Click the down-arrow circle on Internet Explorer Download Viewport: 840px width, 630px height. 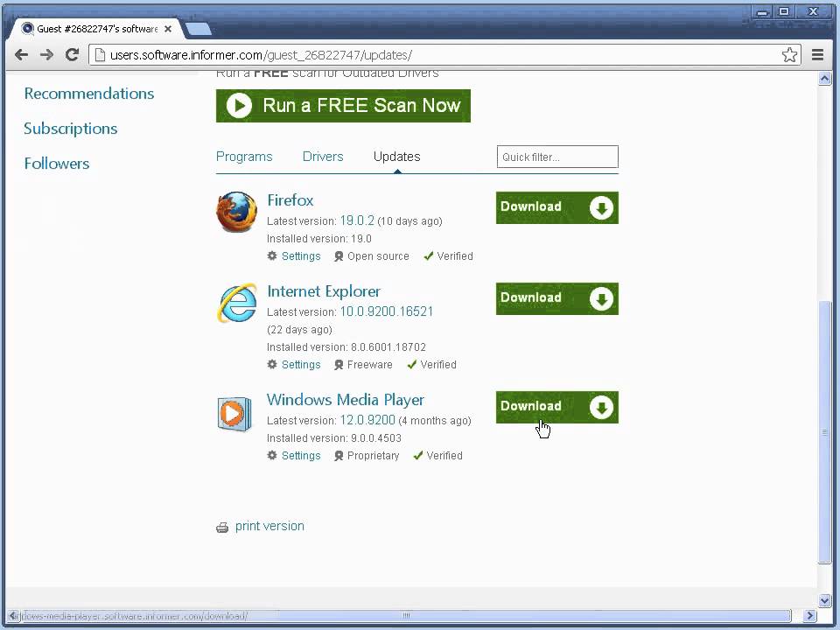point(601,299)
